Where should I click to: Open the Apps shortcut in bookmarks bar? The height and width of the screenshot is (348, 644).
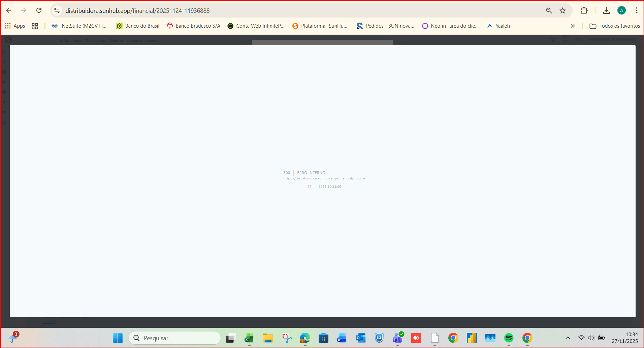15,26
